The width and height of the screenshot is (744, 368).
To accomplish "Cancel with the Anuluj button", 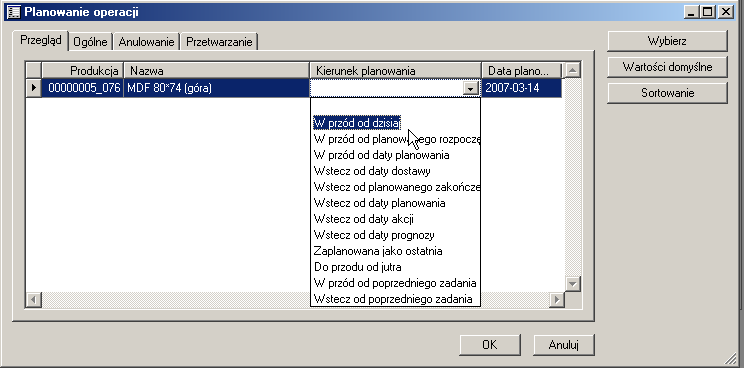I will 564,345.
